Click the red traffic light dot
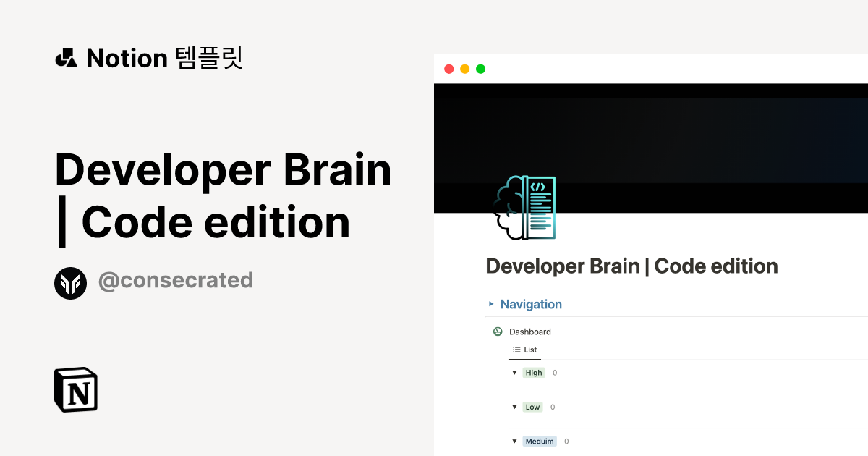 (449, 68)
